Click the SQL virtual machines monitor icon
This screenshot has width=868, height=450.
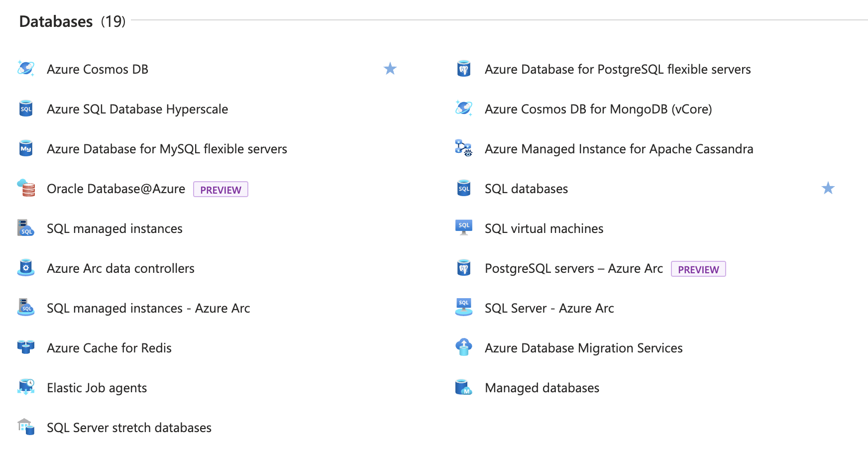(x=464, y=228)
